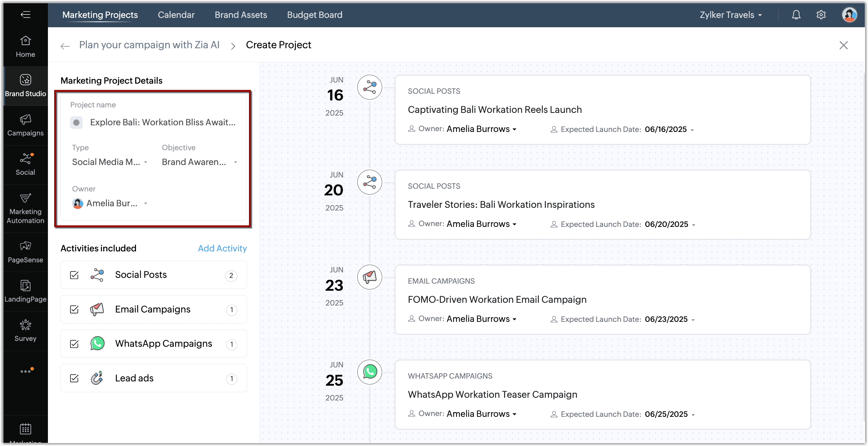Uncheck the WhatsApp Campaigns activity checkbox
This screenshot has height=446, width=868.
tap(74, 344)
